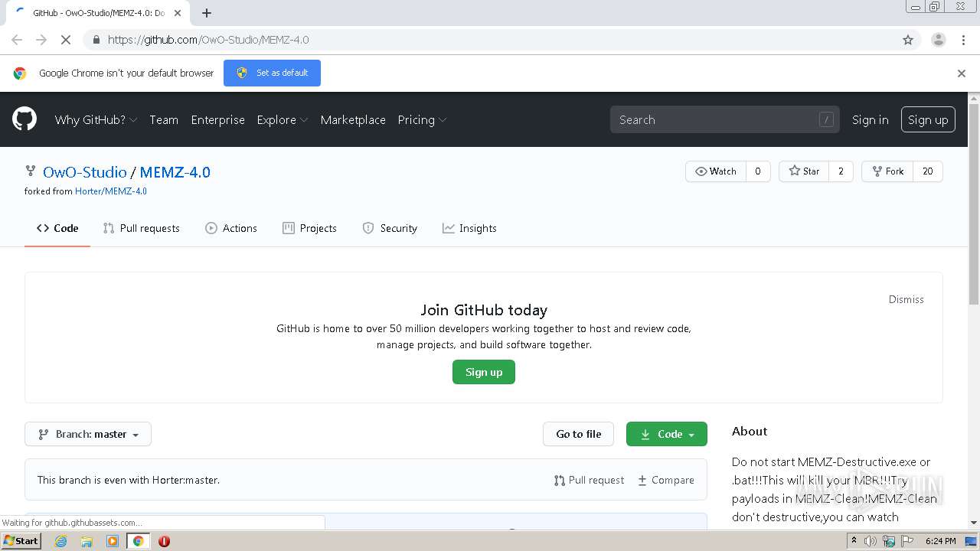
Task: Open the OwO-Studio owner profile
Action: tap(84, 172)
